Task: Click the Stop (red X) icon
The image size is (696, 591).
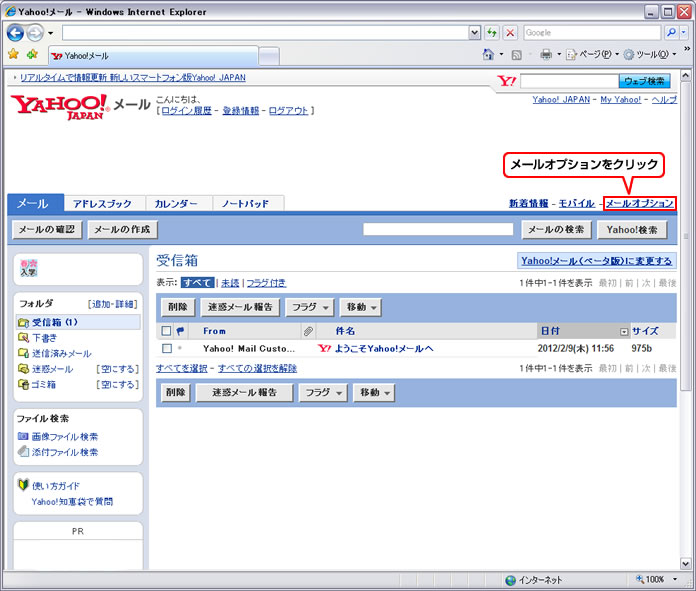Action: (x=510, y=32)
